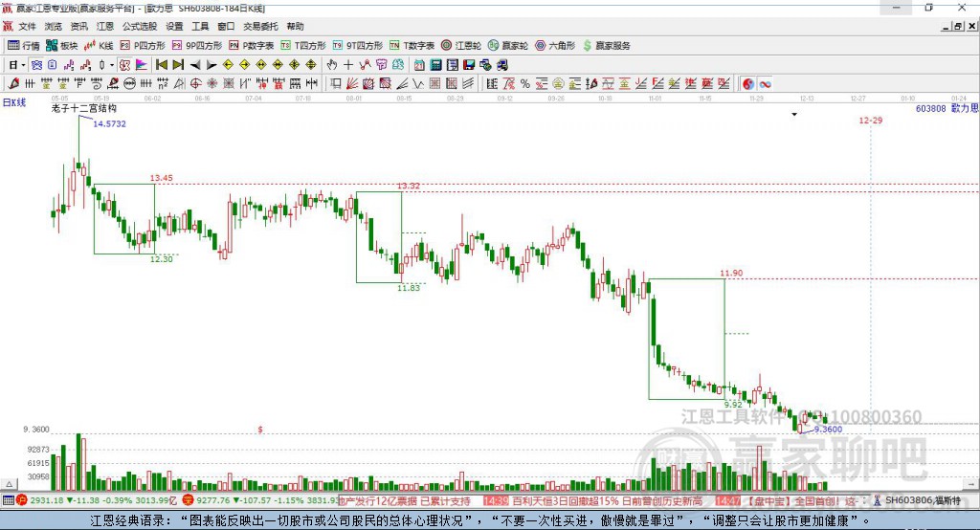Image resolution: width=980 pixels, height=530 pixels.
Task: Open the T四方形 tool
Action: (303, 46)
